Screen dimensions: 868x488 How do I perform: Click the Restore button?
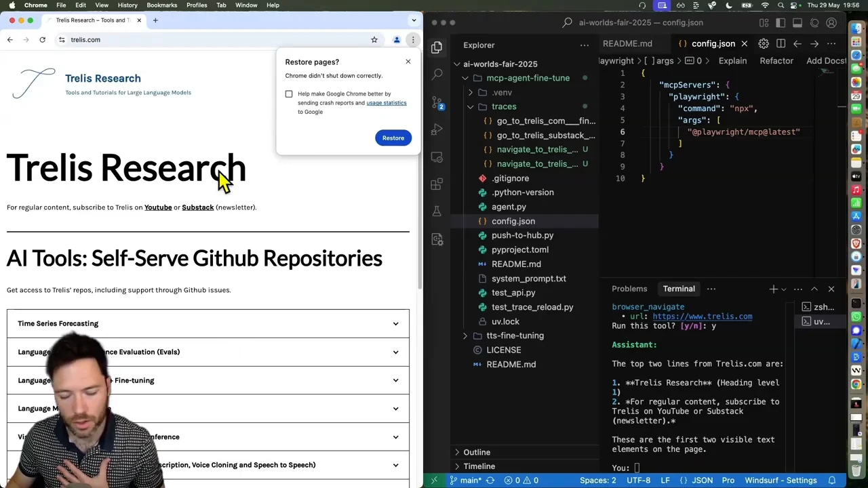393,138
